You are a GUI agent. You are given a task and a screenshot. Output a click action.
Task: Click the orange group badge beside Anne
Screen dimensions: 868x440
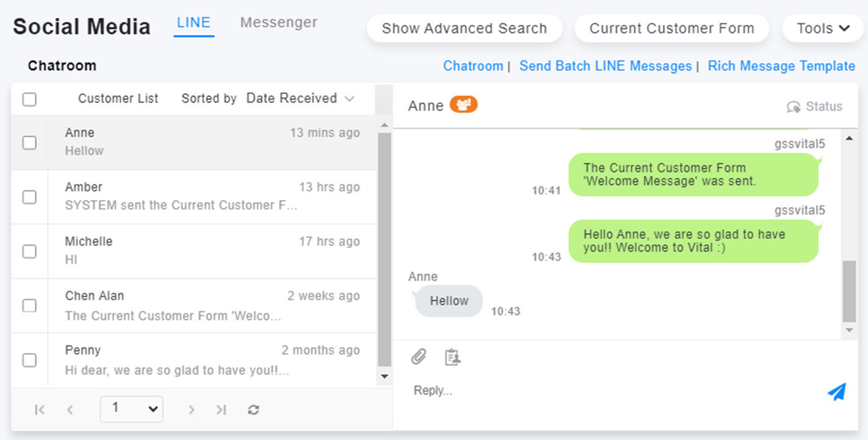coord(464,105)
